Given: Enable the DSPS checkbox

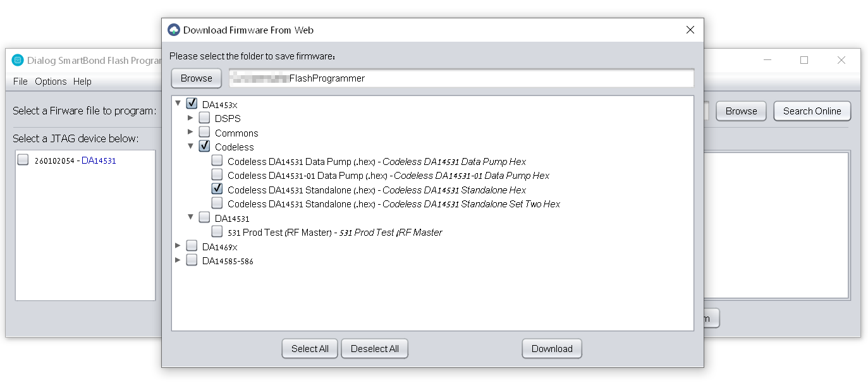Looking at the screenshot, I should tap(204, 118).
